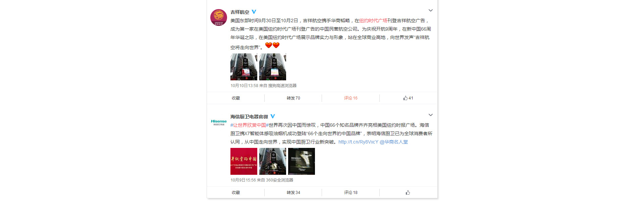Open the 纽约时代广场 topic link
This screenshot has width=644, height=201.
tap(373, 21)
